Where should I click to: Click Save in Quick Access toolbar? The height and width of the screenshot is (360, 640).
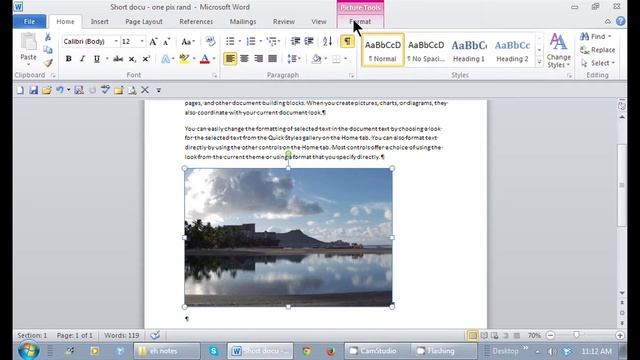[x=33, y=90]
